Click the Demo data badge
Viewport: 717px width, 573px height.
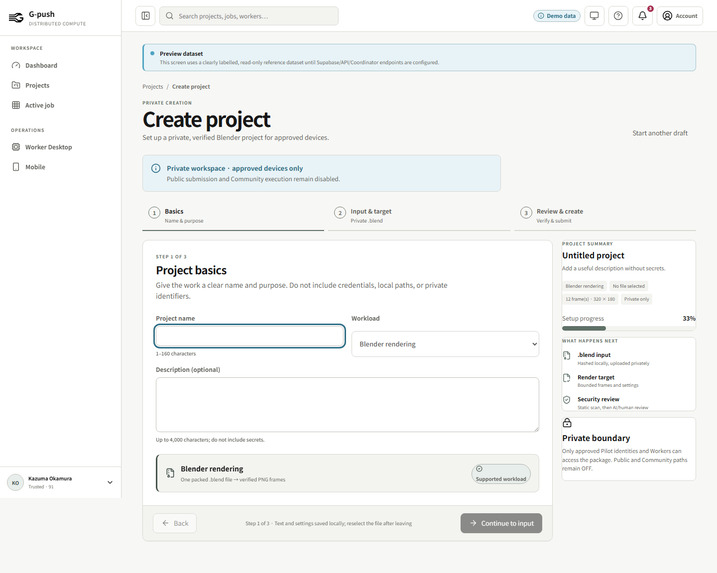click(556, 16)
